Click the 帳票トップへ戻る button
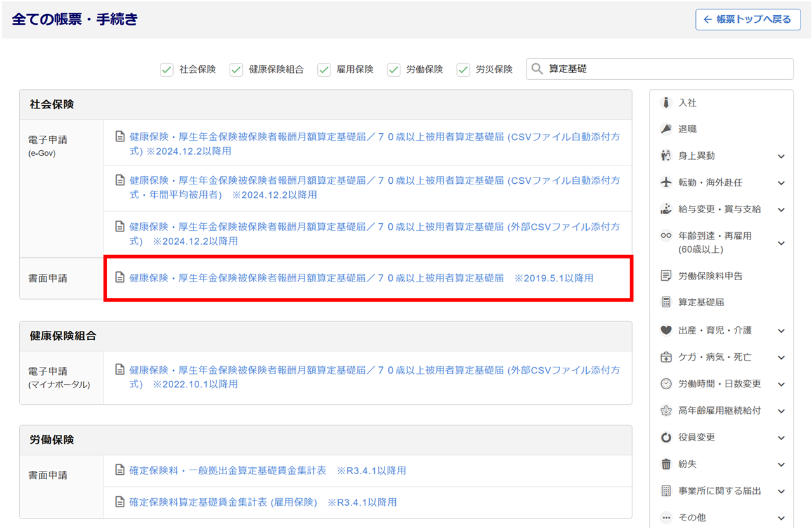The height and width of the screenshot is (528, 812). [748, 20]
